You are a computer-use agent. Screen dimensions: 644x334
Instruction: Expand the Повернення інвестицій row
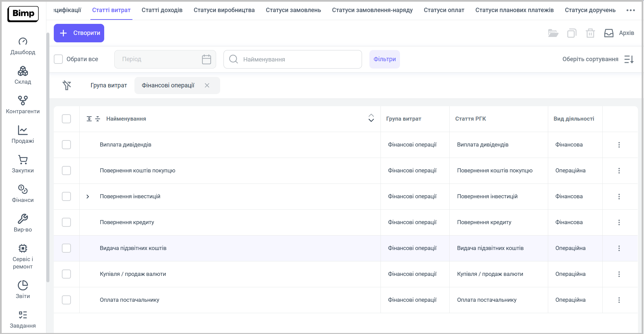[88, 197]
